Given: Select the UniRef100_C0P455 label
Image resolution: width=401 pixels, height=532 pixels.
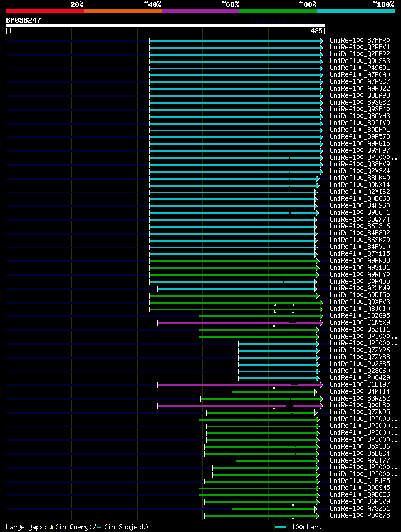Looking at the screenshot, I should tap(360, 281).
